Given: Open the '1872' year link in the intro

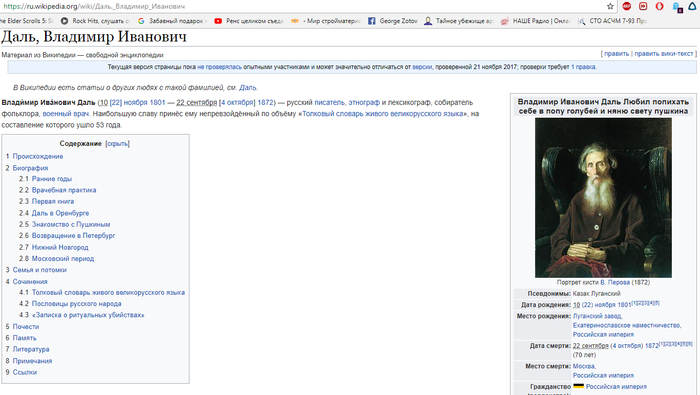Looking at the screenshot, I should [265, 102].
